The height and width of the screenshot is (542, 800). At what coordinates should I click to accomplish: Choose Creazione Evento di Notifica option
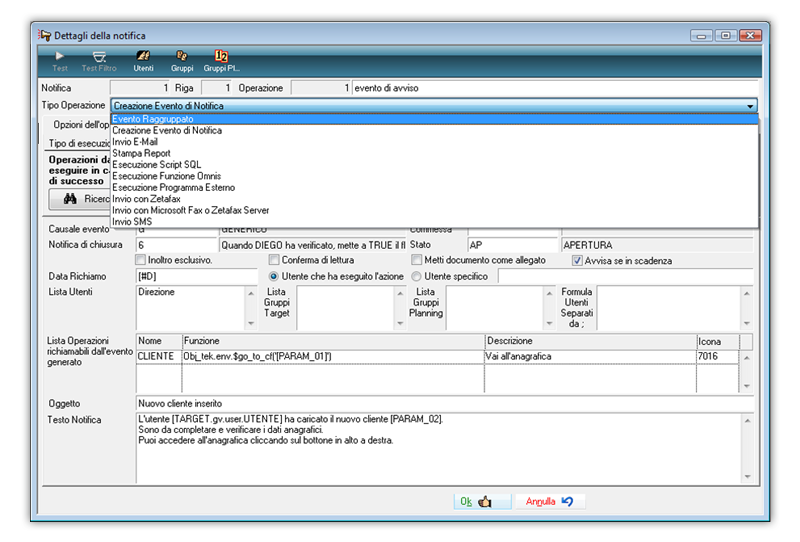tap(434, 131)
